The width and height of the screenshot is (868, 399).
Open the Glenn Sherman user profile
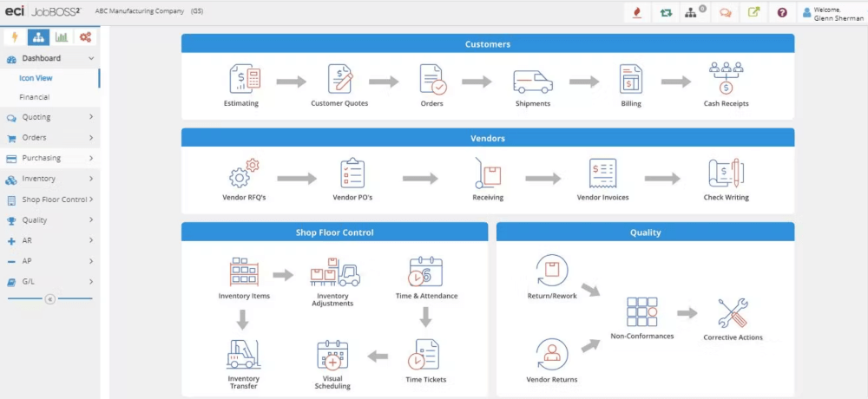tap(832, 13)
